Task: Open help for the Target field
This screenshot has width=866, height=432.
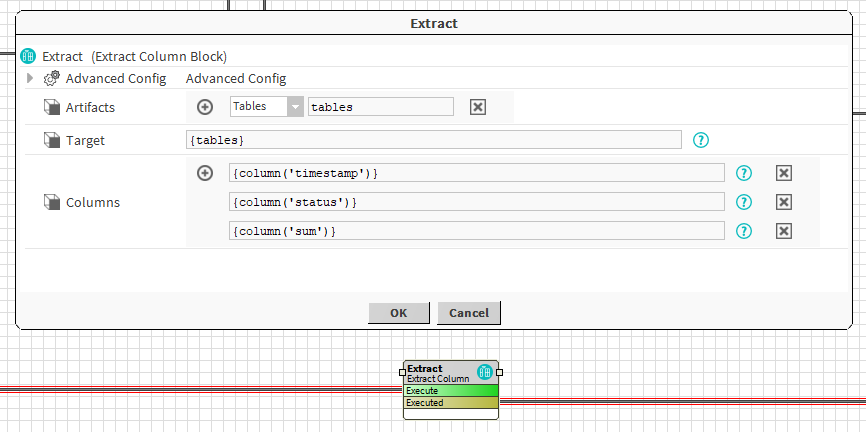Action: [701, 140]
